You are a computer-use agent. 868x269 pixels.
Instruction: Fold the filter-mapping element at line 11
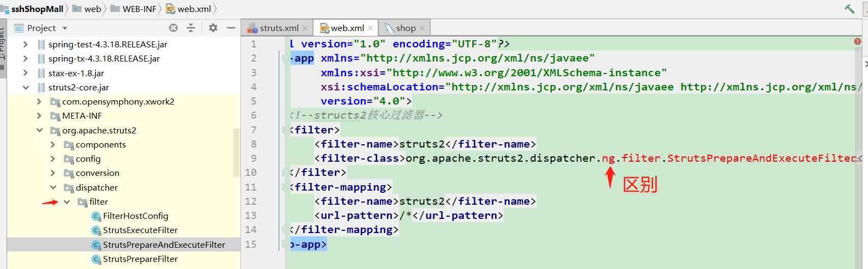[x=286, y=187]
